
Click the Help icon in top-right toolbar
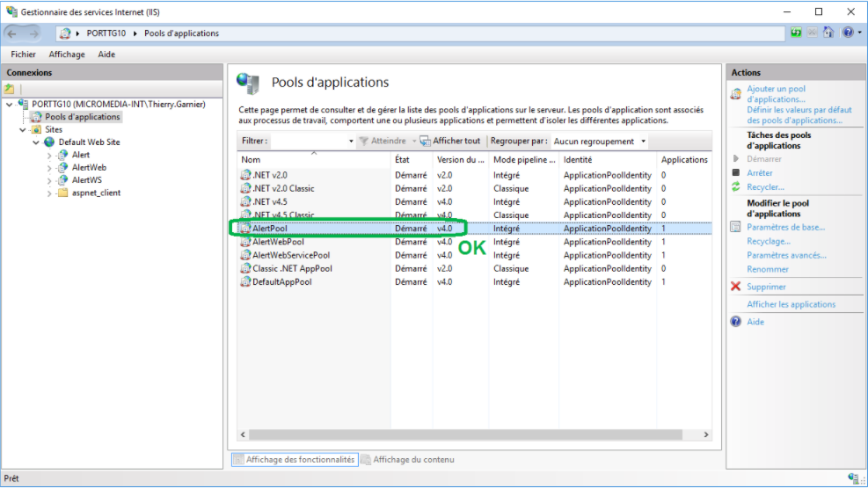point(847,33)
